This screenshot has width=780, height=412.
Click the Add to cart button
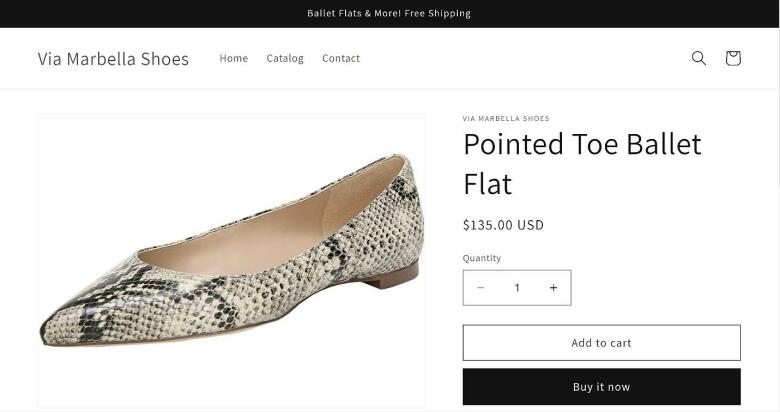(x=601, y=343)
